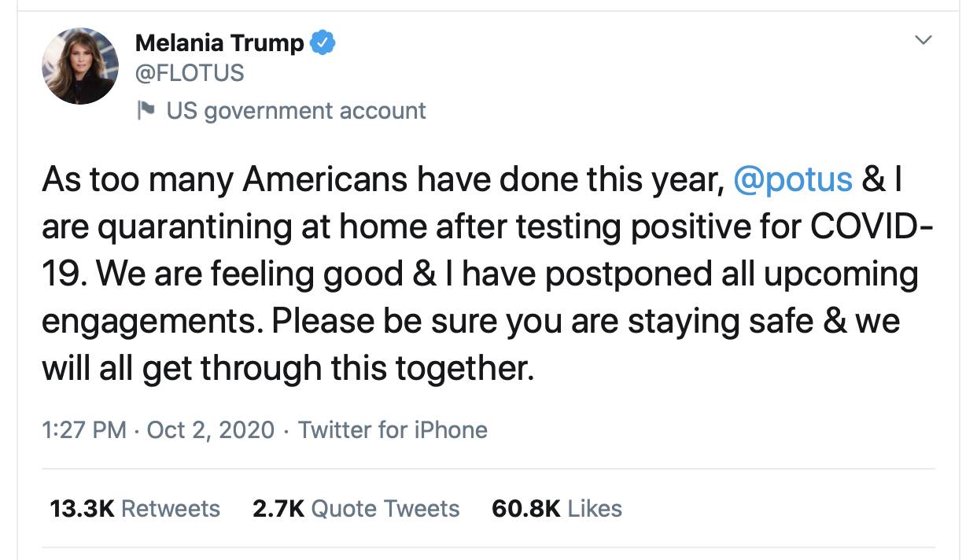Click the blue verified badge

click(323, 42)
